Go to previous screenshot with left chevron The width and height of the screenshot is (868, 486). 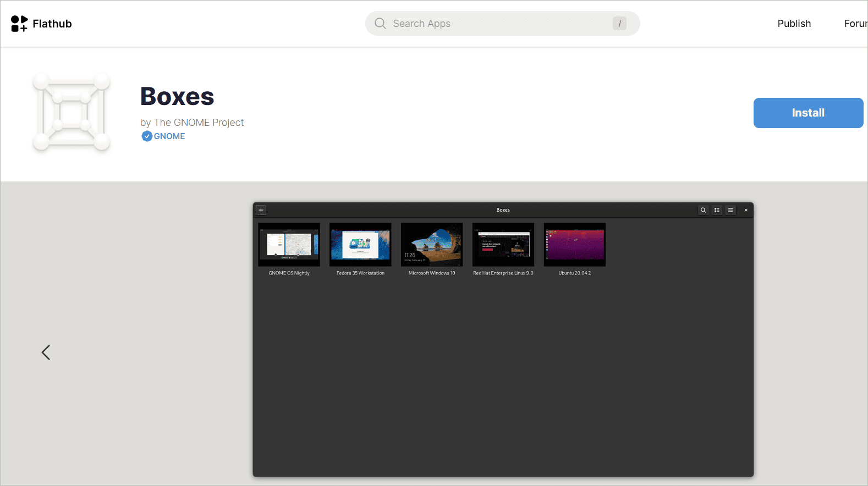[46, 352]
